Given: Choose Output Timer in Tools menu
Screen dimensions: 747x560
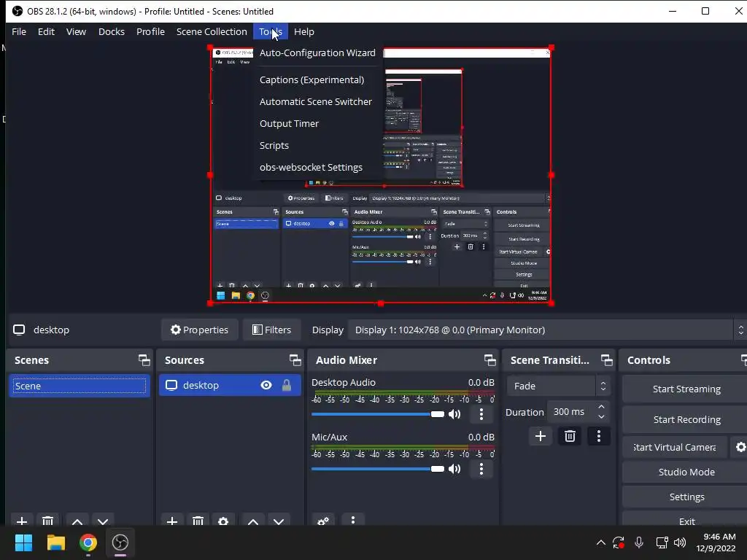Looking at the screenshot, I should click(x=289, y=123).
